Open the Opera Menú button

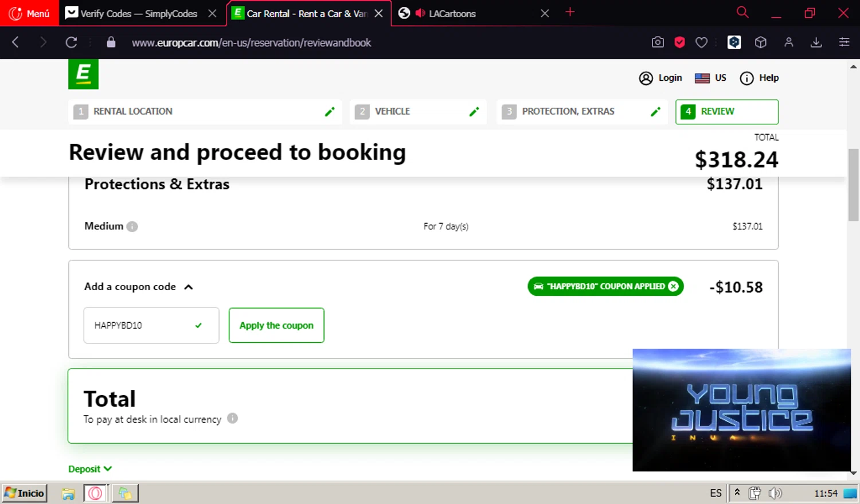click(29, 13)
